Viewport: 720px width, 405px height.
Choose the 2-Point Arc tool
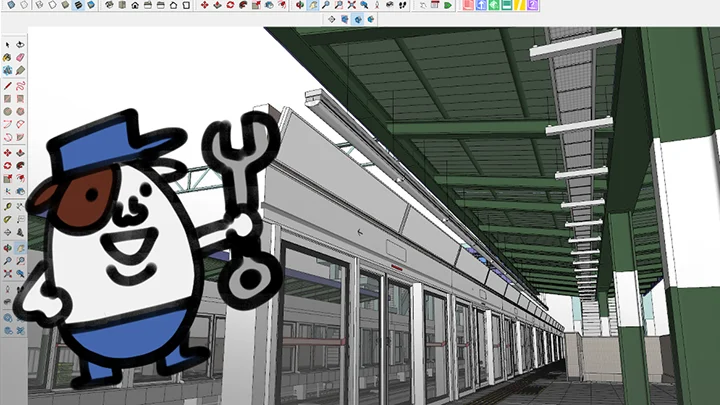click(x=20, y=124)
